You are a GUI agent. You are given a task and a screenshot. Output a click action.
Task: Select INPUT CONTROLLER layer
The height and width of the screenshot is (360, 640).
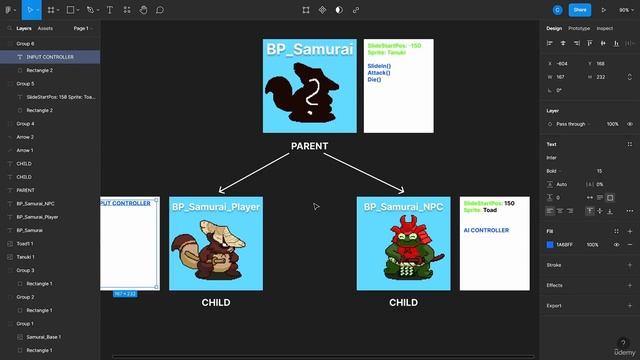click(50, 57)
